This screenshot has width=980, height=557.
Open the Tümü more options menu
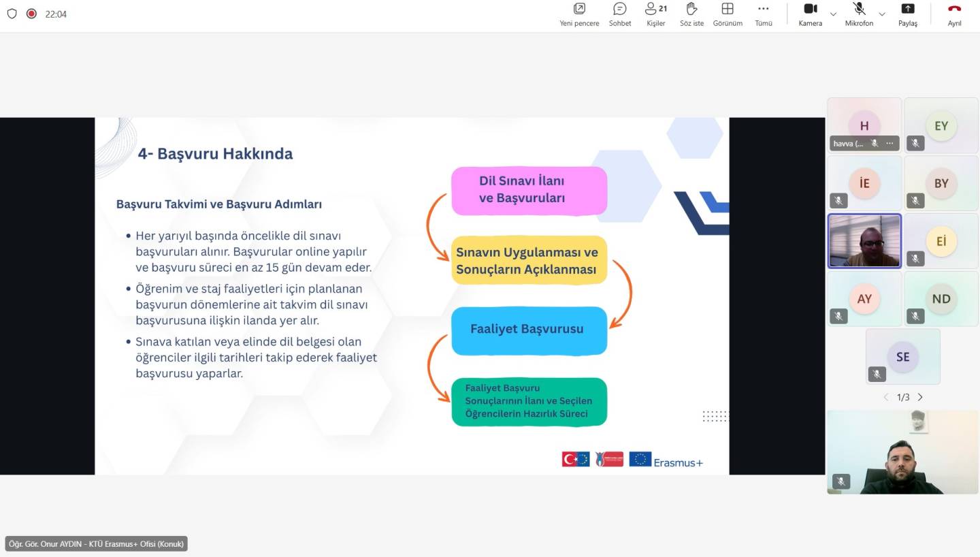point(763,14)
